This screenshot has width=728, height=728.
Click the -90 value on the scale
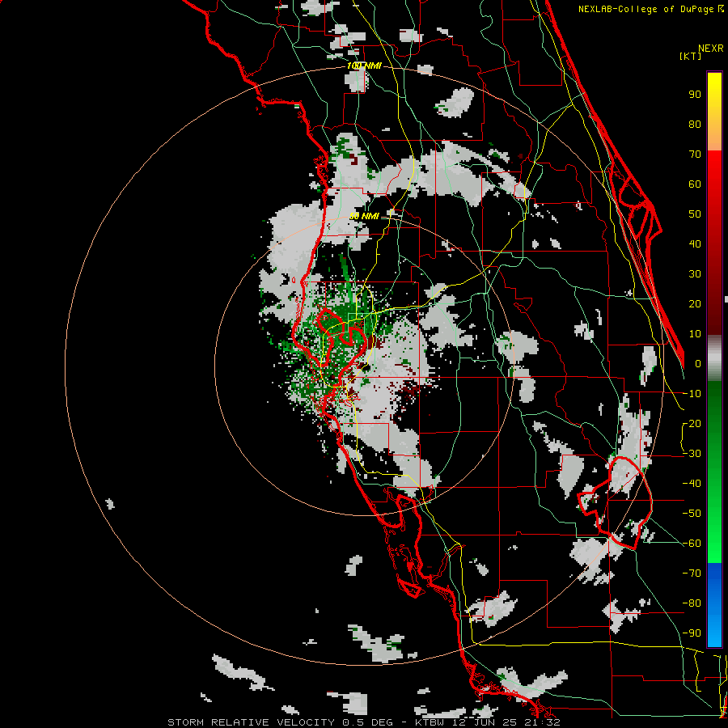click(692, 633)
